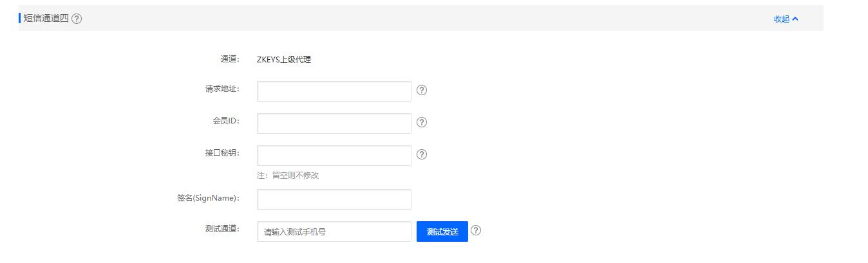
Task: Click the 通道: label text
Action: (230, 59)
